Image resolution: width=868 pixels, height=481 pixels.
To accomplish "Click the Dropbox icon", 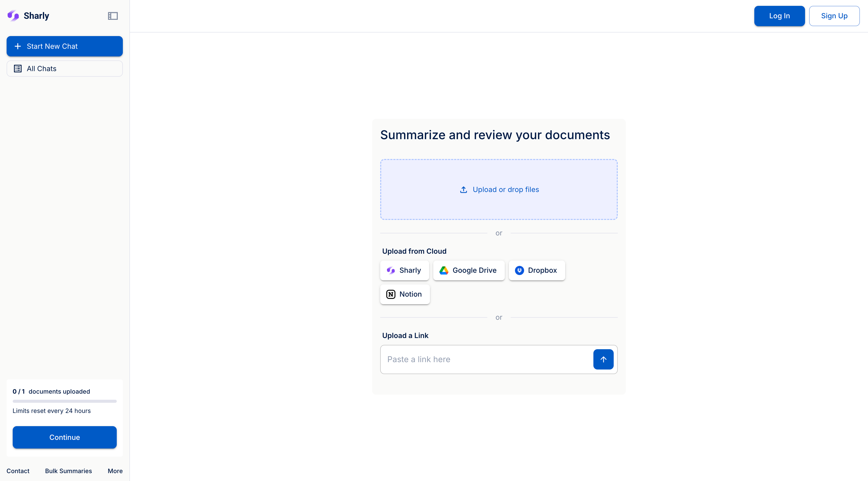I will 519,270.
